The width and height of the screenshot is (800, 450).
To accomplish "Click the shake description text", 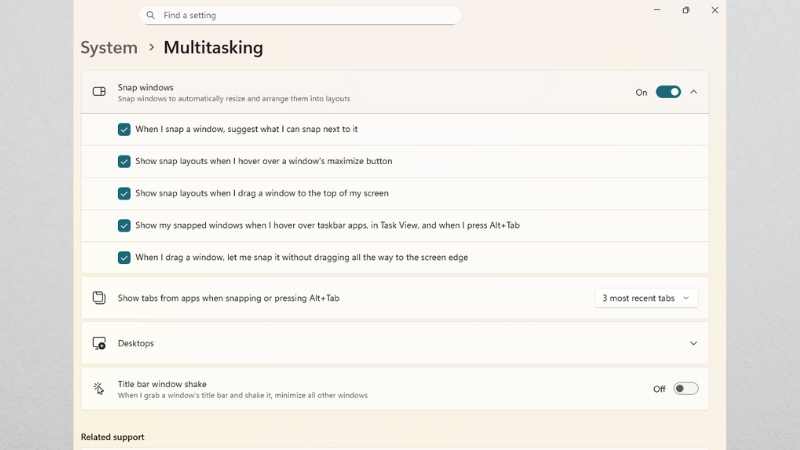I will click(x=242, y=395).
